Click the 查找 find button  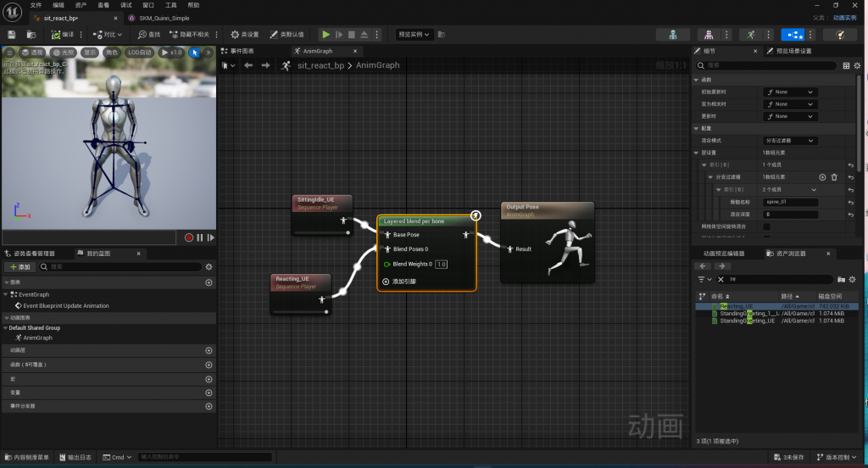point(149,35)
